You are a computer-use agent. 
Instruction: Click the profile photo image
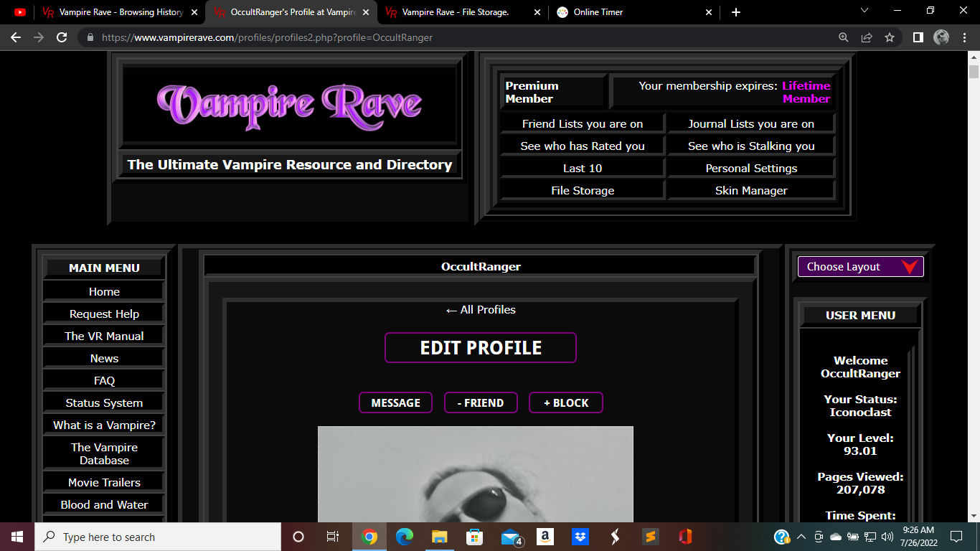pyautogui.click(x=476, y=474)
